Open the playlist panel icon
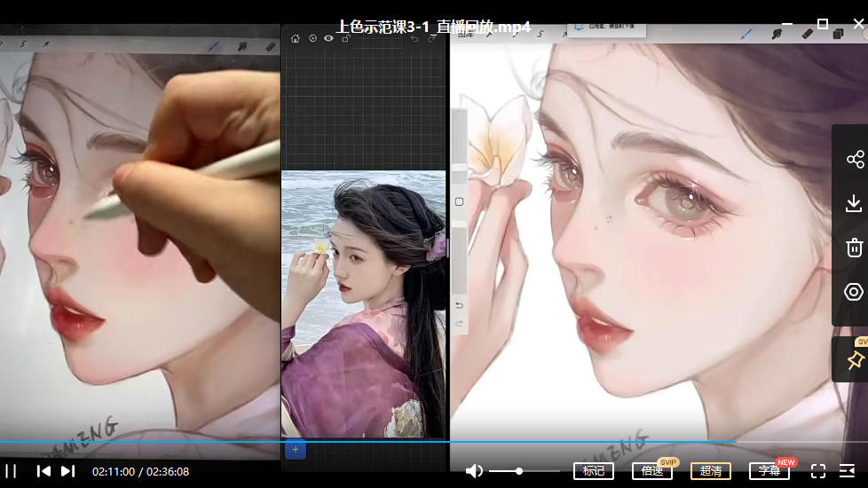 tap(847, 471)
